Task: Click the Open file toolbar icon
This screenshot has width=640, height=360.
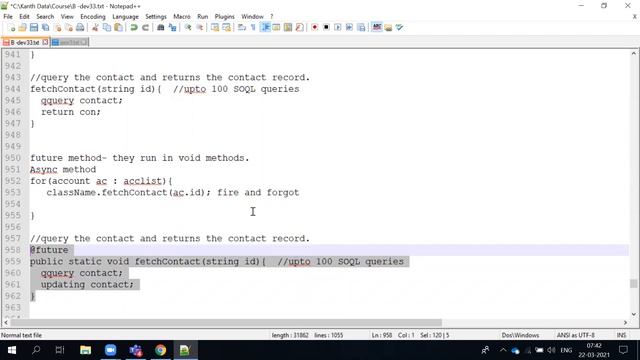Action: (x=22, y=27)
